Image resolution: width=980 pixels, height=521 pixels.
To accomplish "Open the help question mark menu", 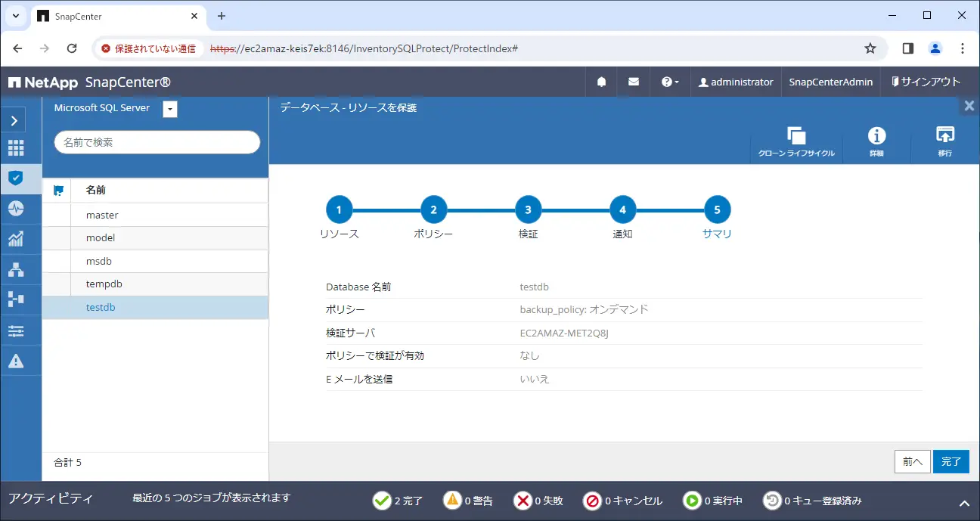I will click(670, 82).
